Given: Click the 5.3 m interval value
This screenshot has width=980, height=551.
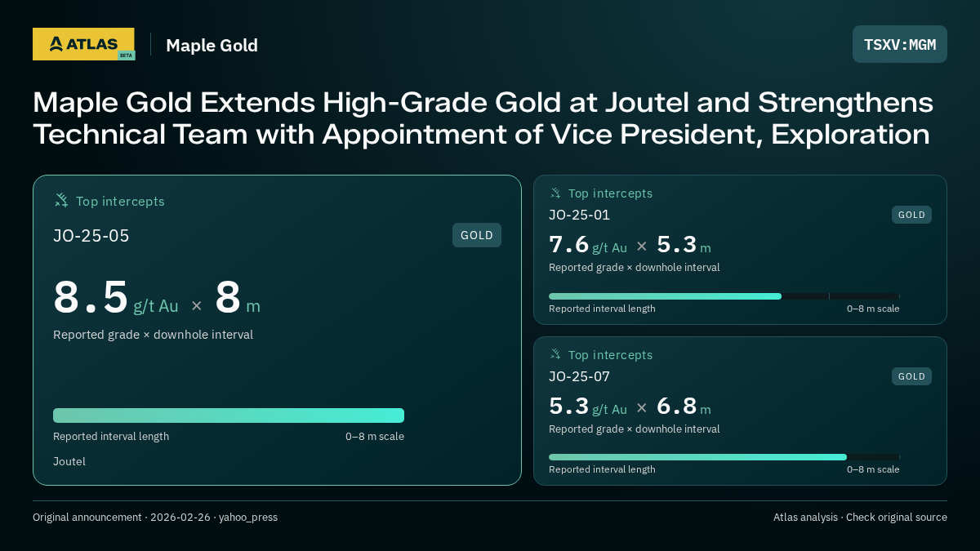Looking at the screenshot, I should pyautogui.click(x=684, y=245).
